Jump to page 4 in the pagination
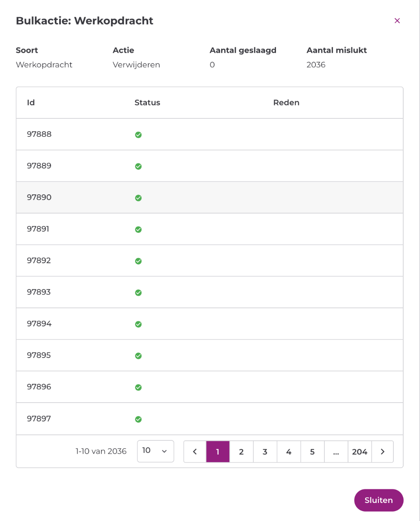 click(288, 452)
